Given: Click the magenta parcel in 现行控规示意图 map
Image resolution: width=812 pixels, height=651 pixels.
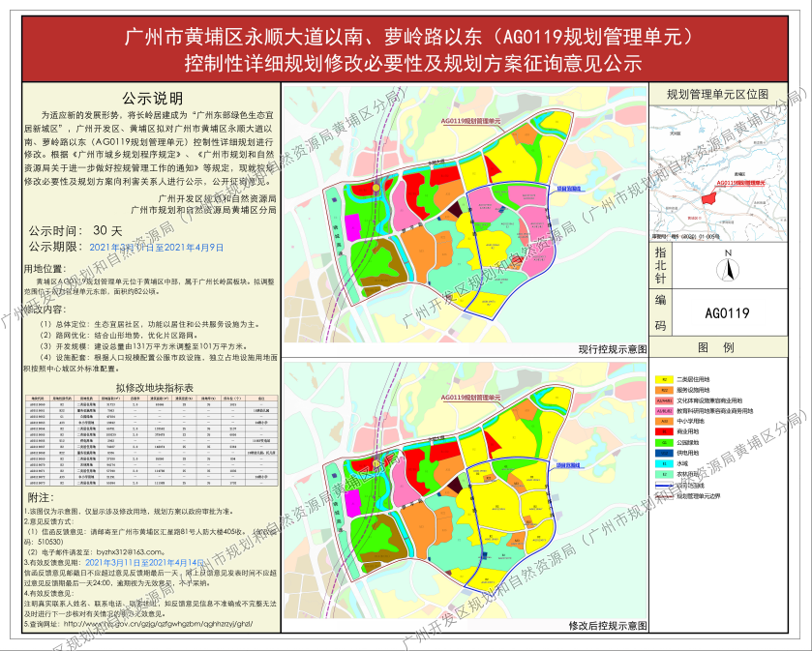Looking at the screenshot, I should [x=352, y=226].
